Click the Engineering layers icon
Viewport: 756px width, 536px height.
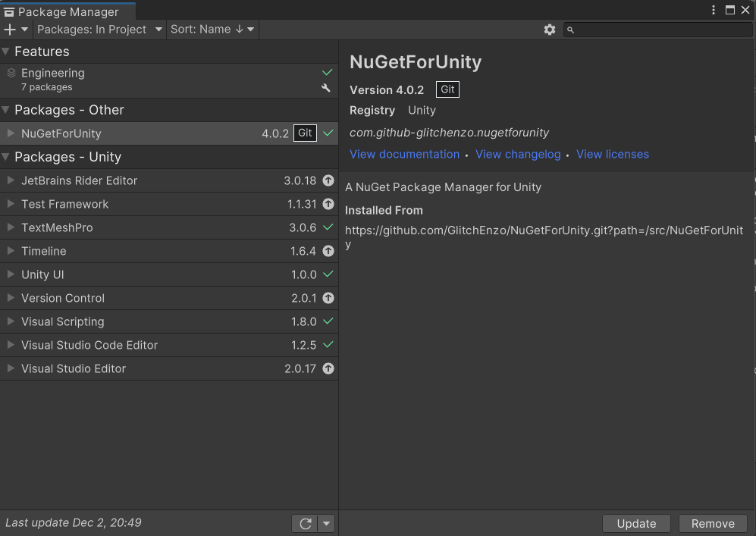coord(11,73)
